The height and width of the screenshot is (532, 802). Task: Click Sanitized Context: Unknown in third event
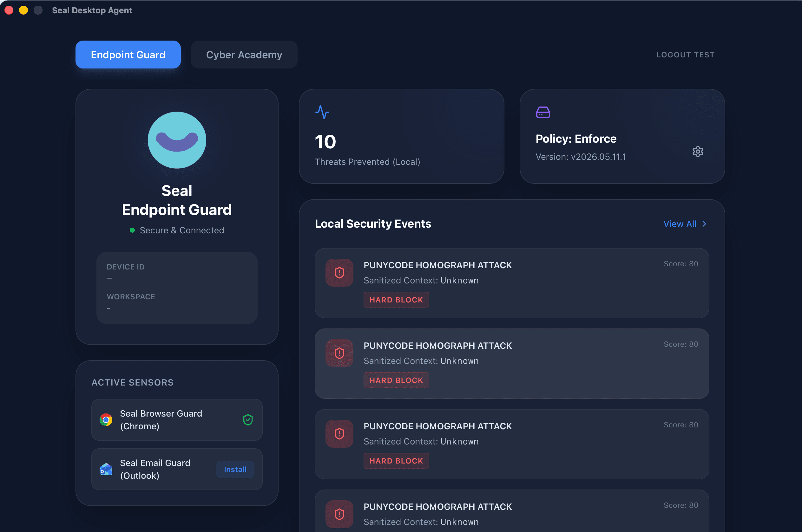pos(421,441)
